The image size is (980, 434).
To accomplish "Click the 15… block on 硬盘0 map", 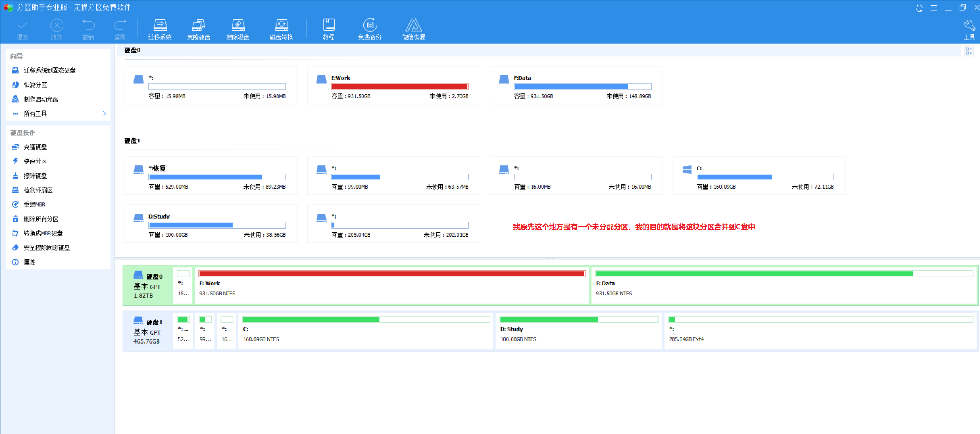I will coord(183,285).
